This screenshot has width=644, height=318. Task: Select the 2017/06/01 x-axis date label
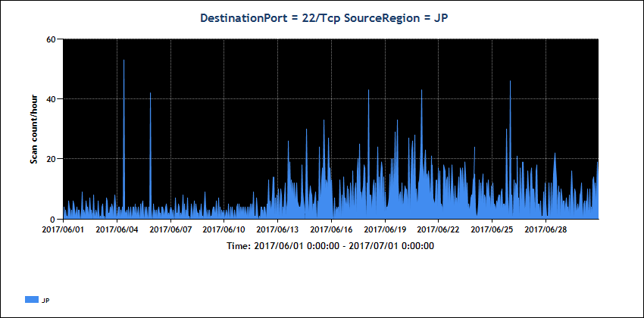click(x=63, y=229)
